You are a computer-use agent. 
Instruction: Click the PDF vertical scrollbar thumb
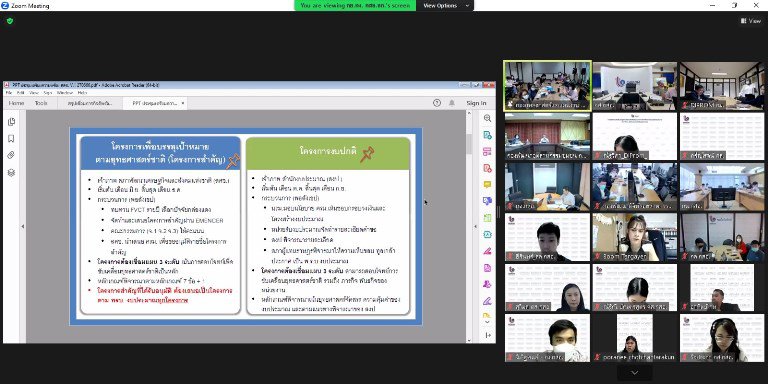coord(469,144)
